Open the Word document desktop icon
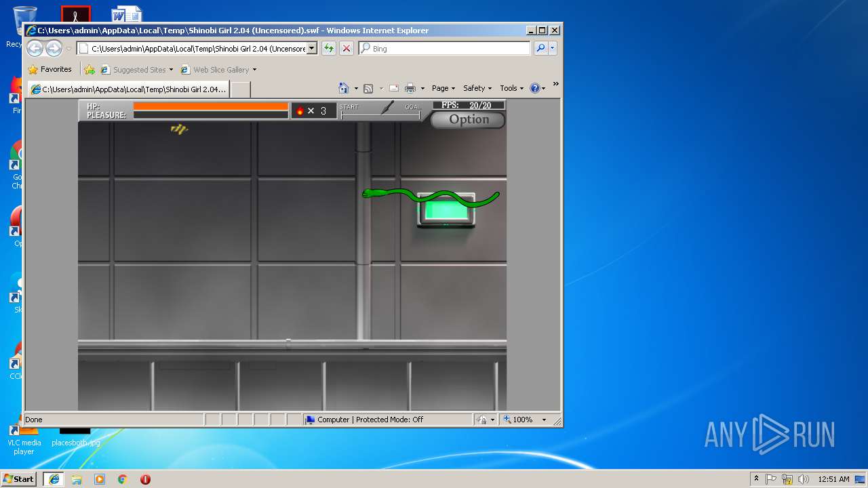Screen dimensions: 868x488 126,14
